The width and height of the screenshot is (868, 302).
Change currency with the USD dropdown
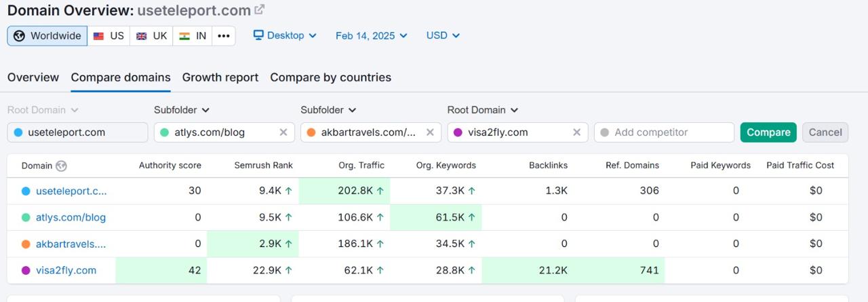click(443, 35)
